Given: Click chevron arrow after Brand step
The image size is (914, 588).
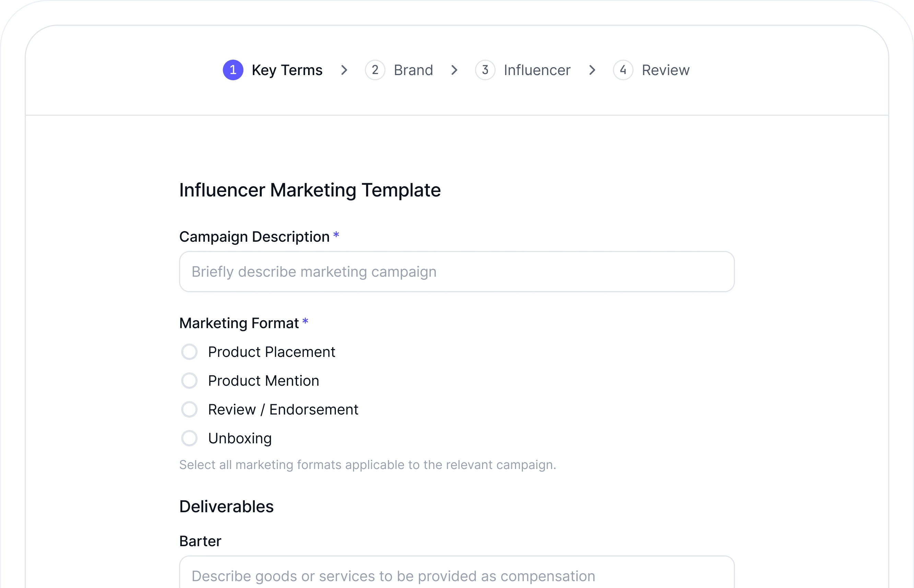Looking at the screenshot, I should pos(454,70).
